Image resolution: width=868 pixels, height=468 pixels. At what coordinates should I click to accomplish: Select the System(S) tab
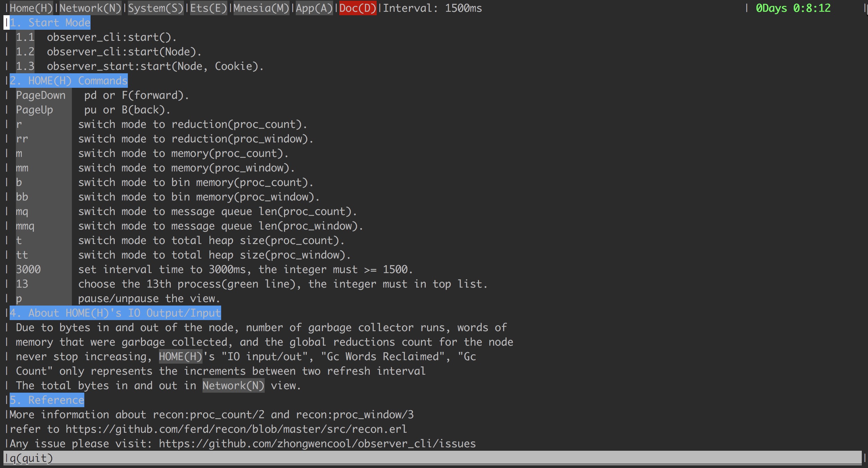point(155,8)
